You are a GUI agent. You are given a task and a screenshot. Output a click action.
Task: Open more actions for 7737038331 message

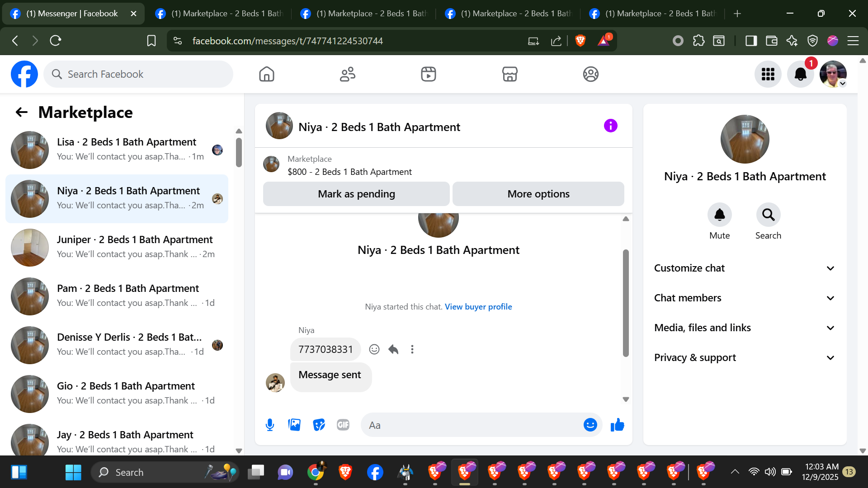412,349
